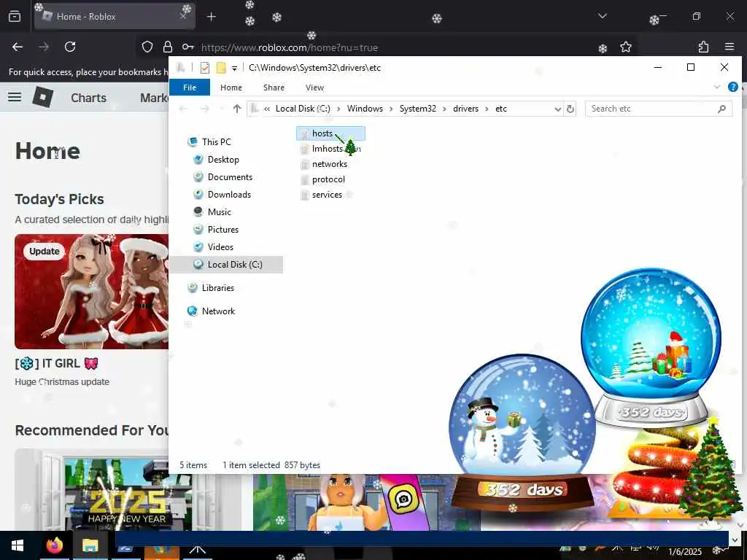Open a new Firefox tab
Image resolution: width=747 pixels, height=560 pixels.
pyautogui.click(x=211, y=17)
